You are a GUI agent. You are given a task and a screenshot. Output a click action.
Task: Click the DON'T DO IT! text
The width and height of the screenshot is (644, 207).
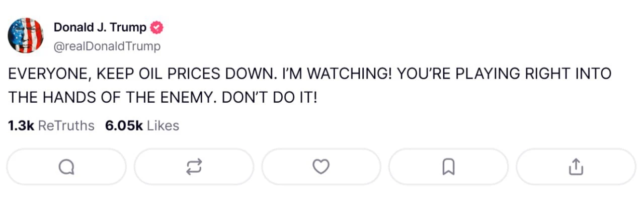[270, 97]
